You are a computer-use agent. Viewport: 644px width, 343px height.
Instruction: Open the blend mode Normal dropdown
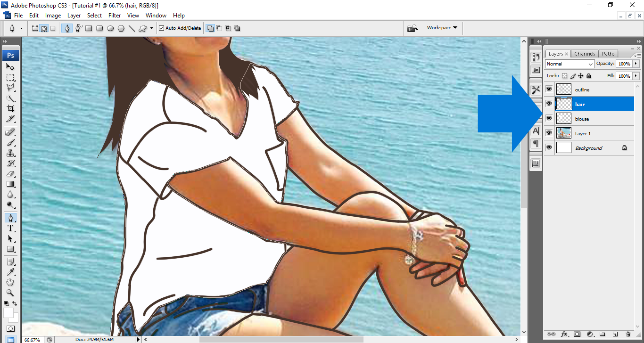tap(570, 64)
